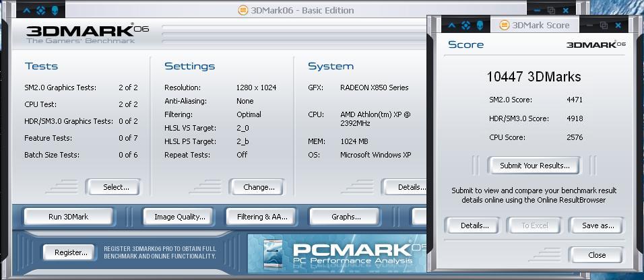Click the PCMark05 PC Performance Analysis banner
This screenshot has height=280, width=644.
click(x=337, y=253)
